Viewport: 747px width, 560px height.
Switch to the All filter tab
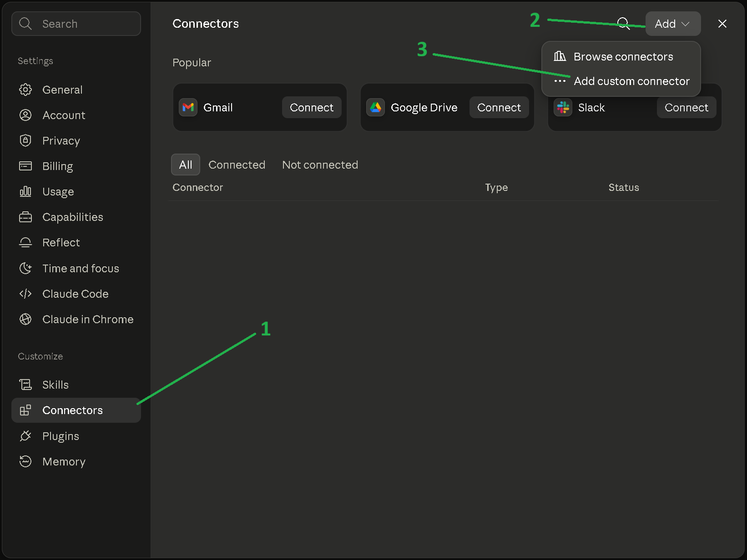[x=186, y=165]
